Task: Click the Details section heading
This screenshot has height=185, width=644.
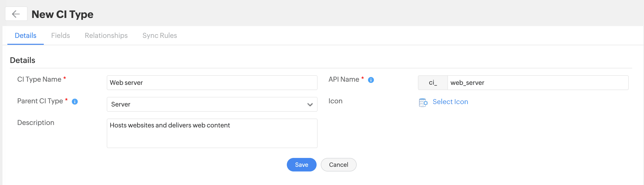Action: tap(22, 60)
